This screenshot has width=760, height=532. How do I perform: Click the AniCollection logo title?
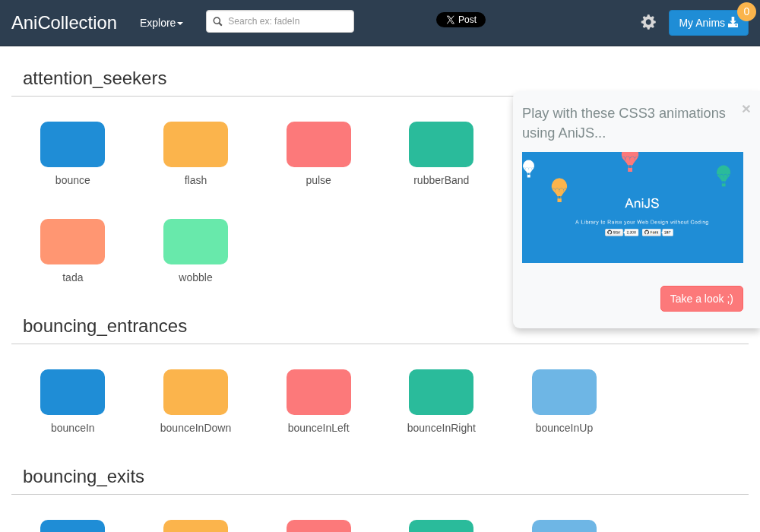tap(64, 23)
